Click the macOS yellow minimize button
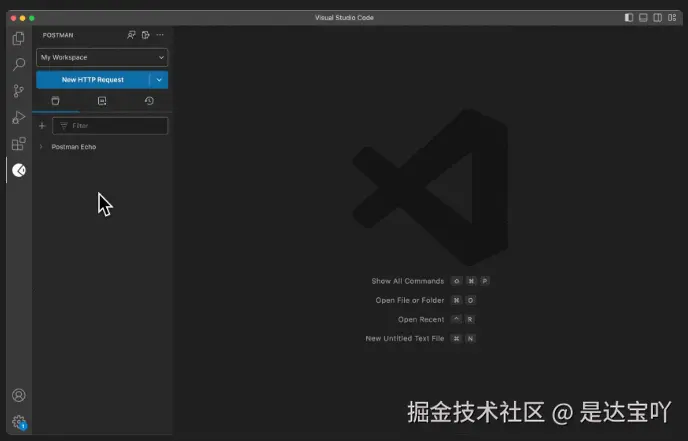Image resolution: width=688 pixels, height=441 pixels. point(22,18)
